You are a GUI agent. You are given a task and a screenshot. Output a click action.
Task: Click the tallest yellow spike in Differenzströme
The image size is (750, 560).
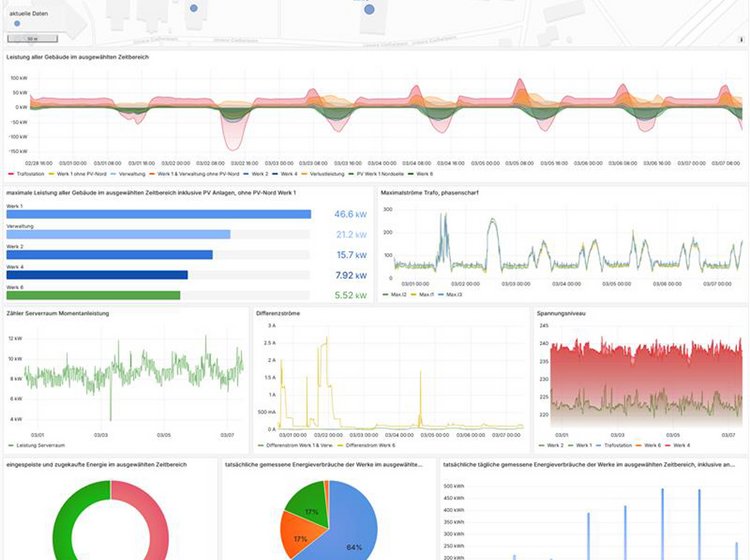coord(327,338)
